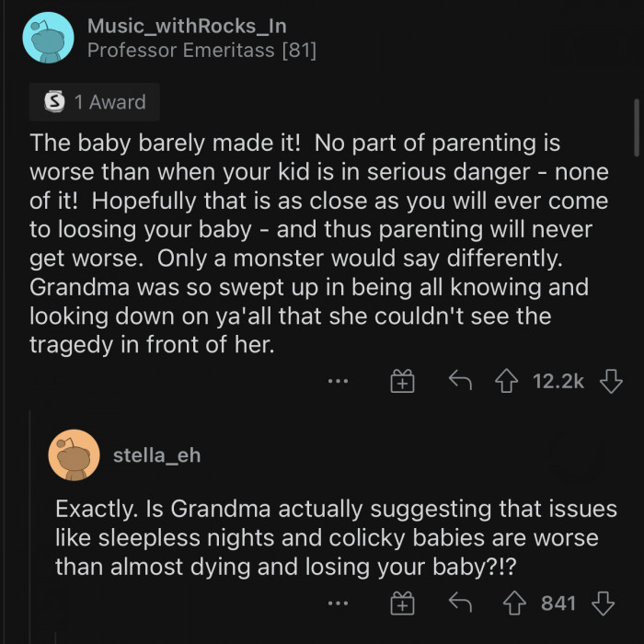Reply to stella_eh's comment
This screenshot has width=644, height=644.
(459, 604)
